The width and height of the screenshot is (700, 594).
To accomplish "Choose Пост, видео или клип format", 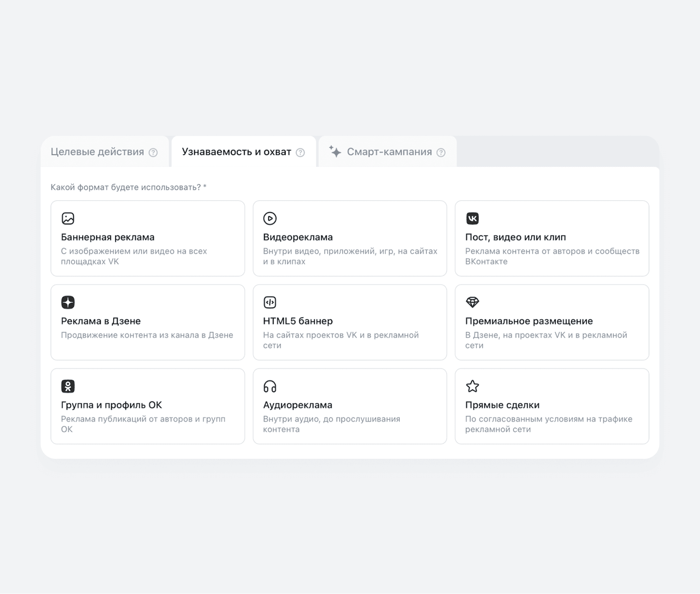I will tap(515, 237).
